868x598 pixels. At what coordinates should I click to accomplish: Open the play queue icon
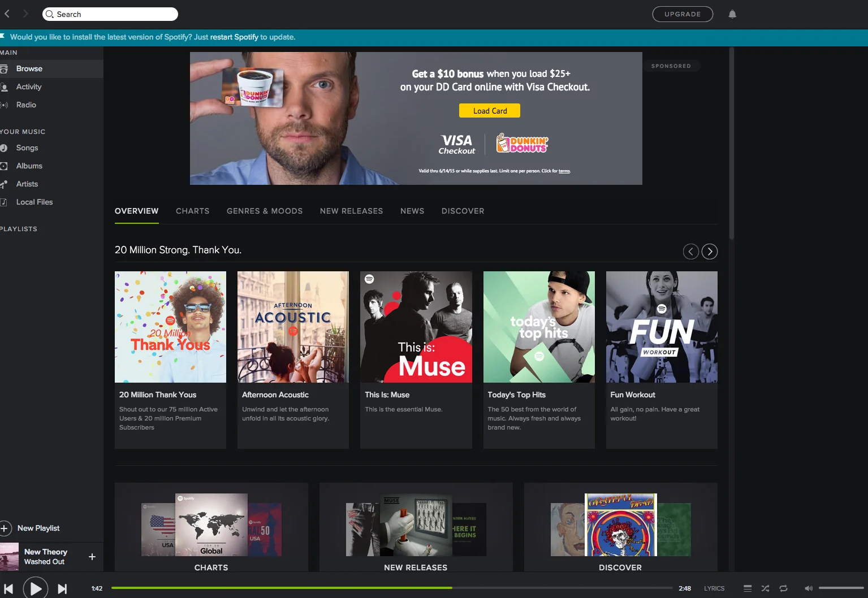(748, 588)
